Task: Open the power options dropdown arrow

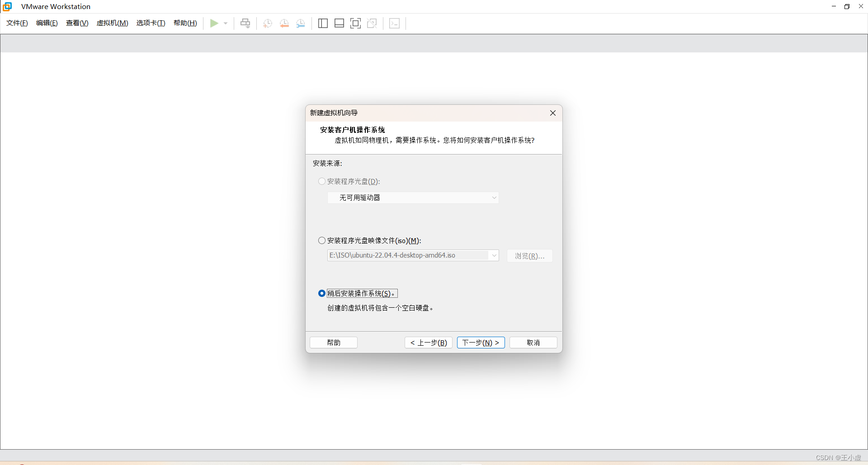Action: [226, 23]
